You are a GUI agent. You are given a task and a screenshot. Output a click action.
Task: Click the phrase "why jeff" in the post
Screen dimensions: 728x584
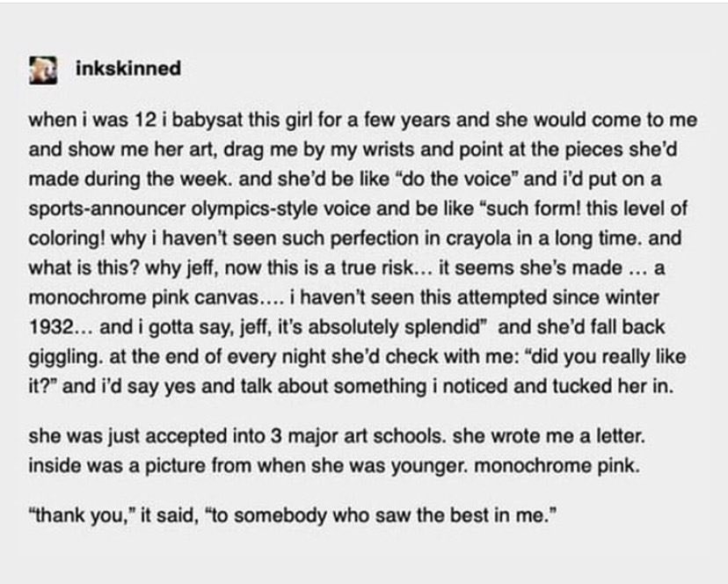click(179, 268)
